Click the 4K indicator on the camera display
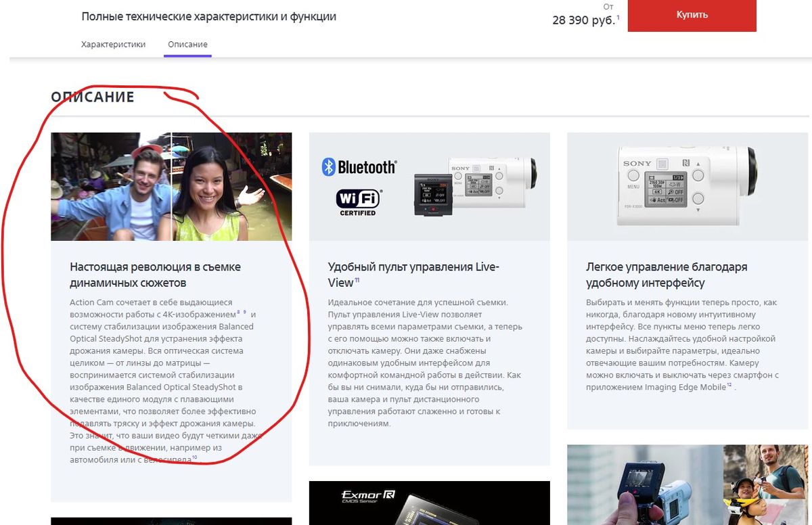The image size is (812, 525). click(x=657, y=191)
